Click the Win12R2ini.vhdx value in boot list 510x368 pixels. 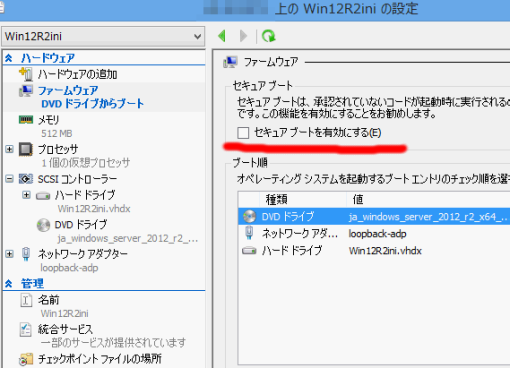pos(385,251)
